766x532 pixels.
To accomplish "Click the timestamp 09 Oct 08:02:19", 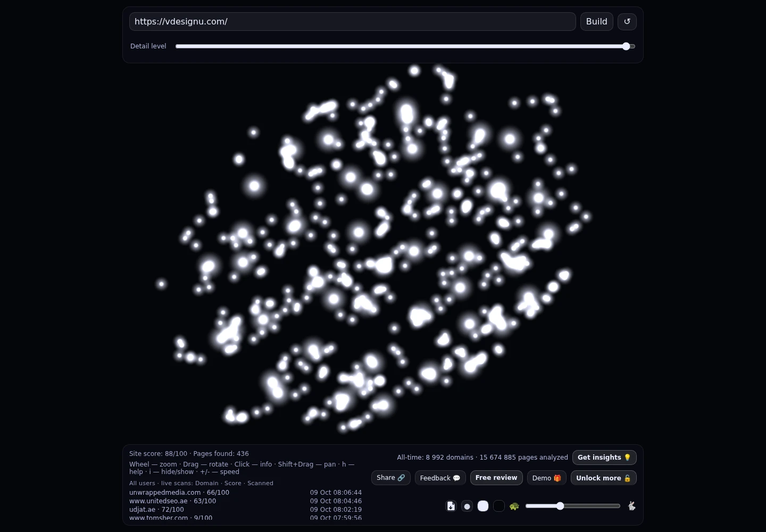I will pyautogui.click(x=336, y=510).
